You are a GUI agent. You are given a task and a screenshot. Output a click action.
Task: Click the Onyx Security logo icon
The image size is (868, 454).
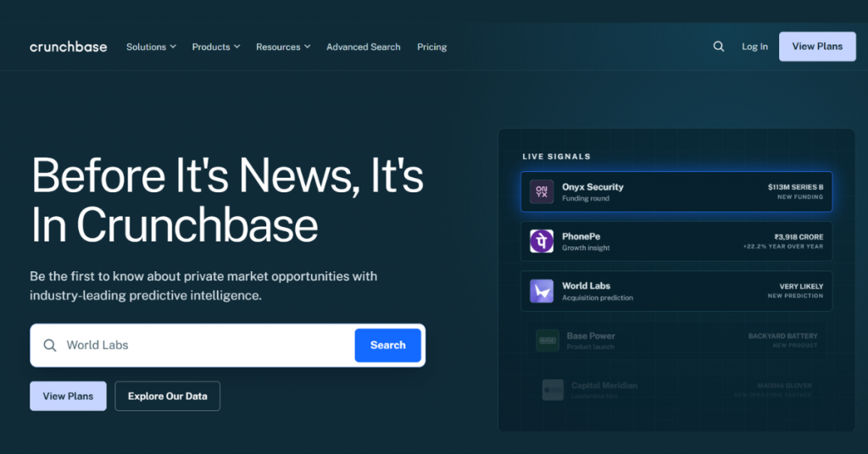(x=542, y=192)
